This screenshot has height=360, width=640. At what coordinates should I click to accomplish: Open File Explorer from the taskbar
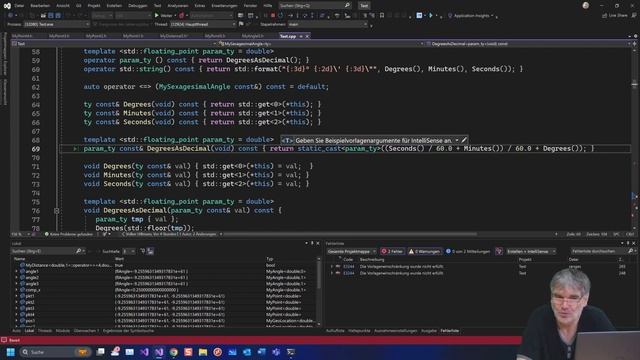click(203, 352)
